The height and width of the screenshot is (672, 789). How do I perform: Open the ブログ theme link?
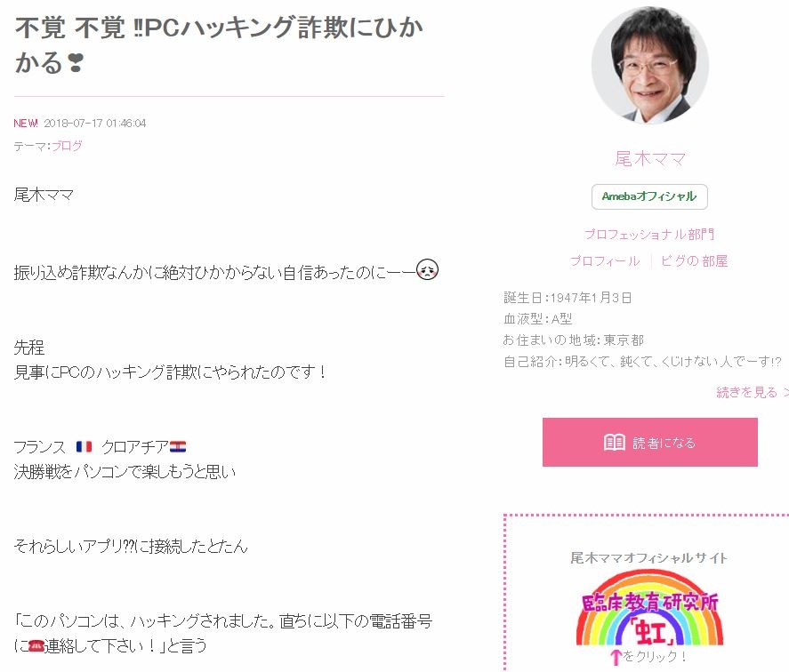pyautogui.click(x=67, y=146)
